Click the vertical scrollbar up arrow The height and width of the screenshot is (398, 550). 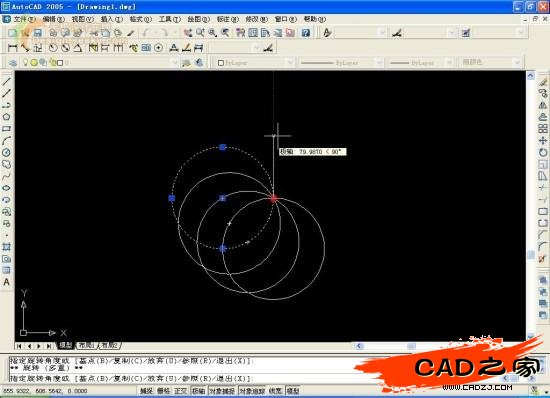point(530,75)
